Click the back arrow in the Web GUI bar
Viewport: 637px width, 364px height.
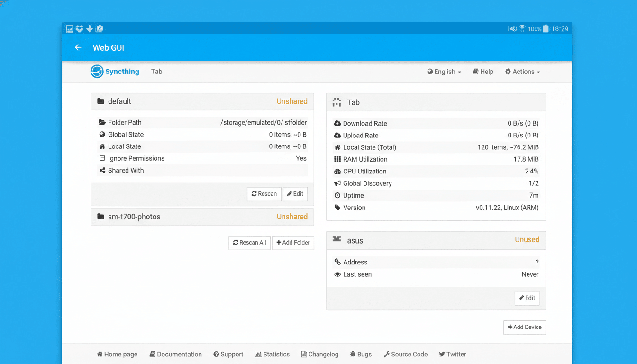78,47
